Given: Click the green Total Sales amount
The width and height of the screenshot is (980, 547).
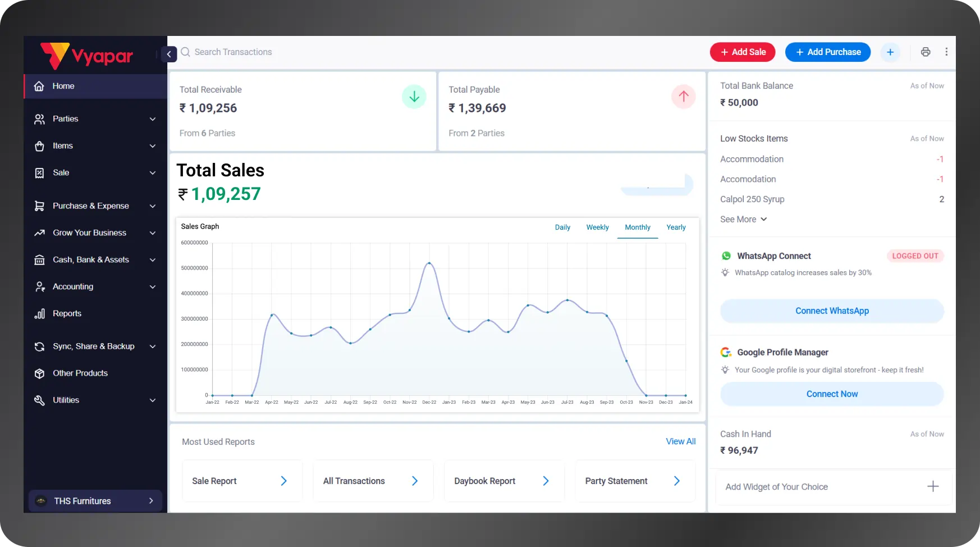Looking at the screenshot, I should pyautogui.click(x=226, y=193).
